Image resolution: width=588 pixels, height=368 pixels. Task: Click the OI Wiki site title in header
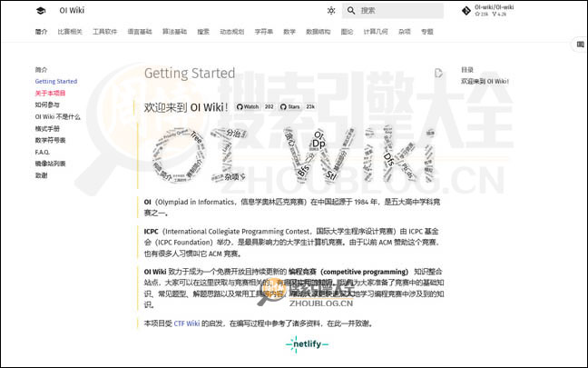pos(72,11)
